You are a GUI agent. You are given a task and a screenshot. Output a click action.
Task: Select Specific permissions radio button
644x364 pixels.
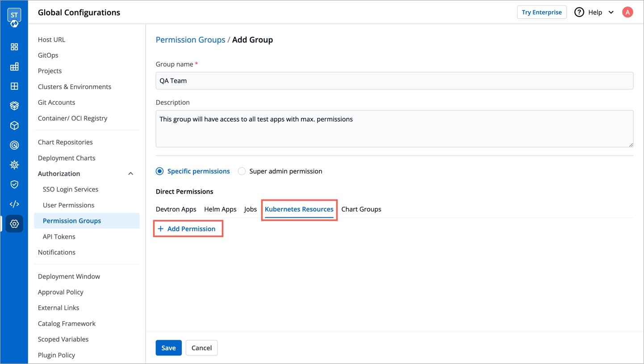click(159, 171)
